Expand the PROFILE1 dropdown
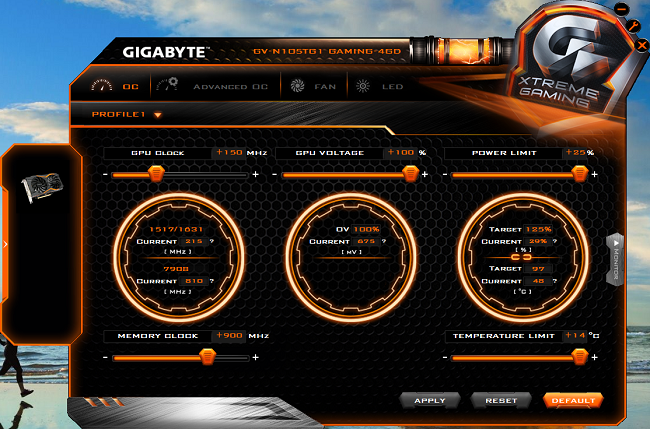Viewport: 650px width, 429px height. click(x=127, y=114)
